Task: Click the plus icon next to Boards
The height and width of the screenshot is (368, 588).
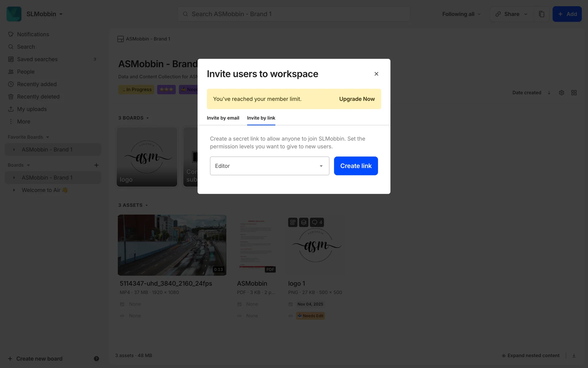Action: (x=96, y=165)
